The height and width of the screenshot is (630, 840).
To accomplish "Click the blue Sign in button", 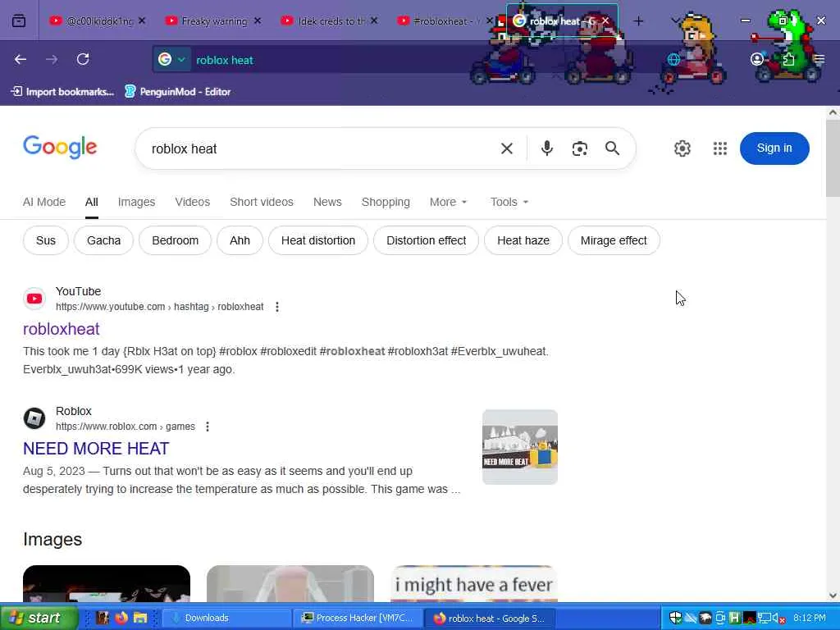I will click(x=774, y=148).
